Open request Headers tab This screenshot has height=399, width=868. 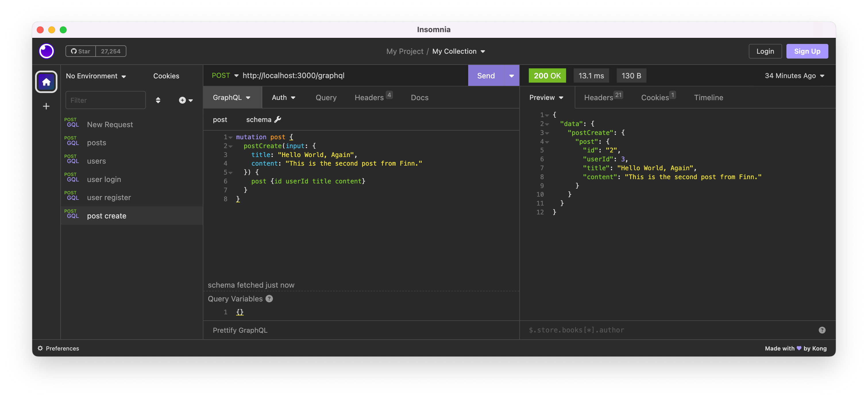pyautogui.click(x=373, y=97)
